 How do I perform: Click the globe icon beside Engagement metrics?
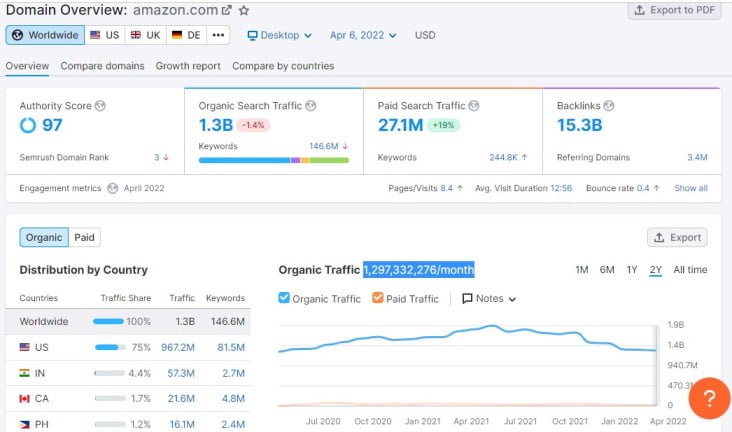tap(113, 188)
